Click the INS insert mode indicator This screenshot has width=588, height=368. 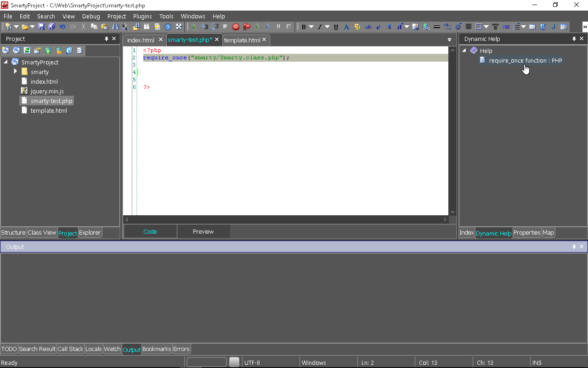tap(537, 362)
